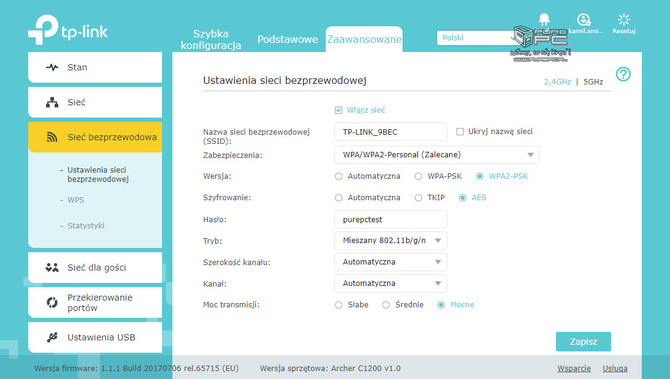
Task: Open the Sieć menu item
Action: (x=95, y=102)
